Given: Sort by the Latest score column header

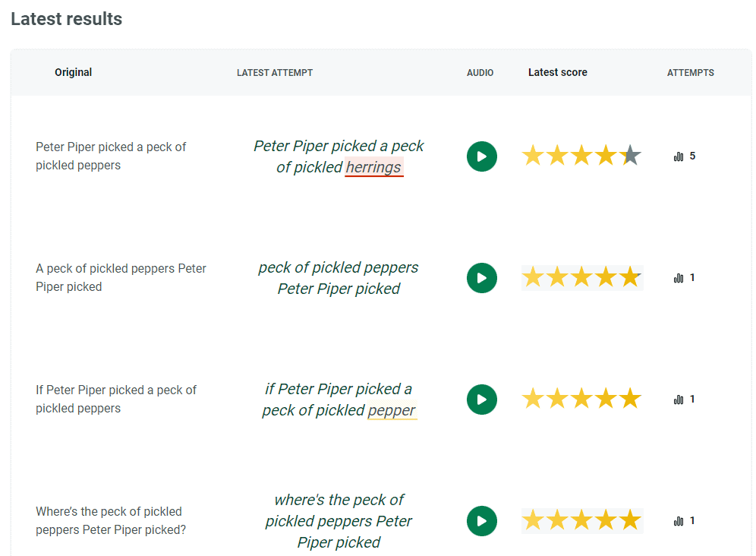Looking at the screenshot, I should (557, 72).
